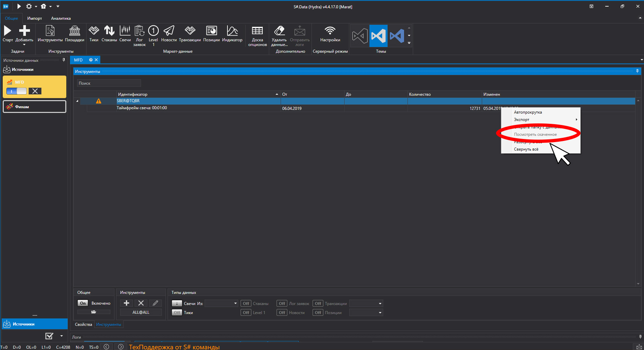Screen dimensions: 644x350
Task: Click Удалить данные eraser icon
Action: pyautogui.click(x=279, y=36)
